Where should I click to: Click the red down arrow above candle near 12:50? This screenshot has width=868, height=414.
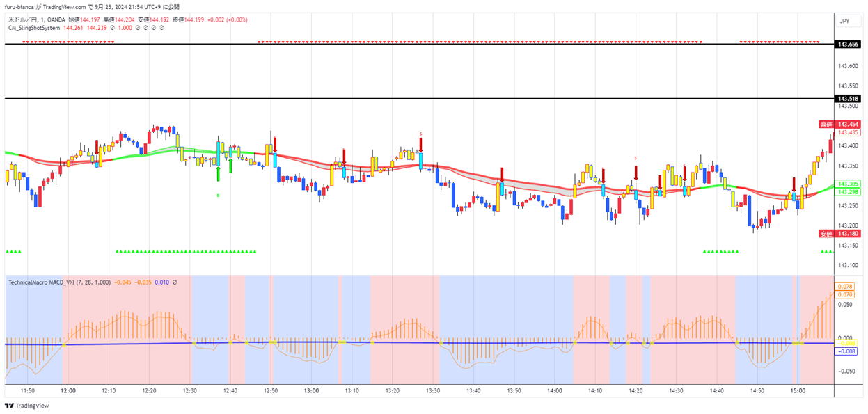pyautogui.click(x=276, y=143)
